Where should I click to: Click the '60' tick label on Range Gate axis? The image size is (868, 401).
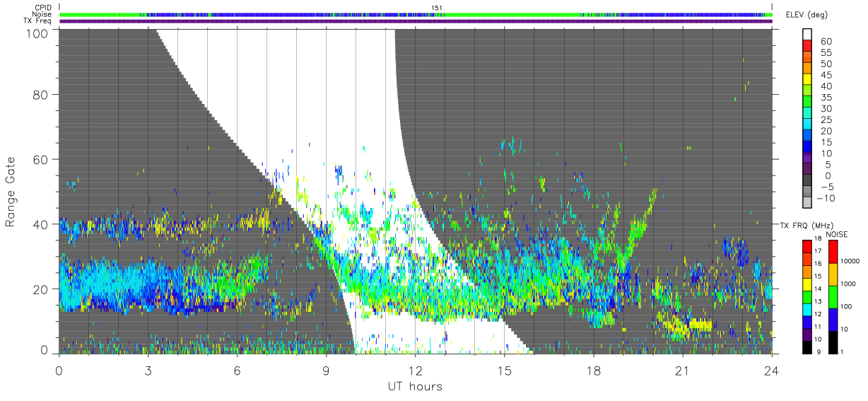tap(41, 159)
